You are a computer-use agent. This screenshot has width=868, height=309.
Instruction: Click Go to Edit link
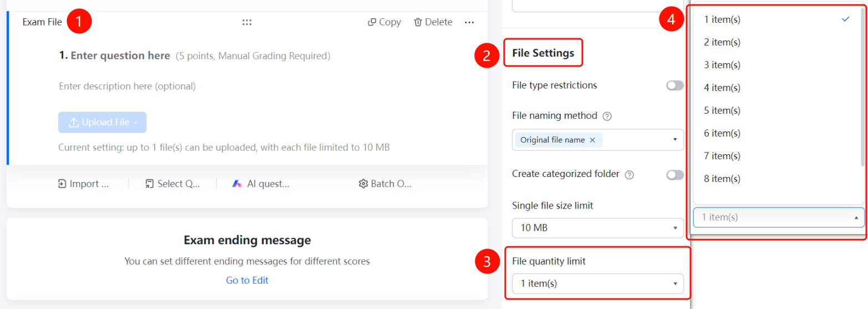click(x=247, y=280)
